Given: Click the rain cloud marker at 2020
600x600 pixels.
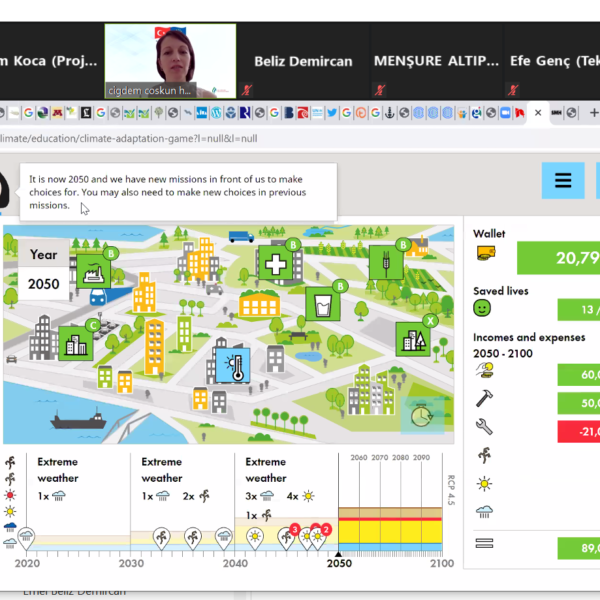Looking at the screenshot, I should [25, 538].
